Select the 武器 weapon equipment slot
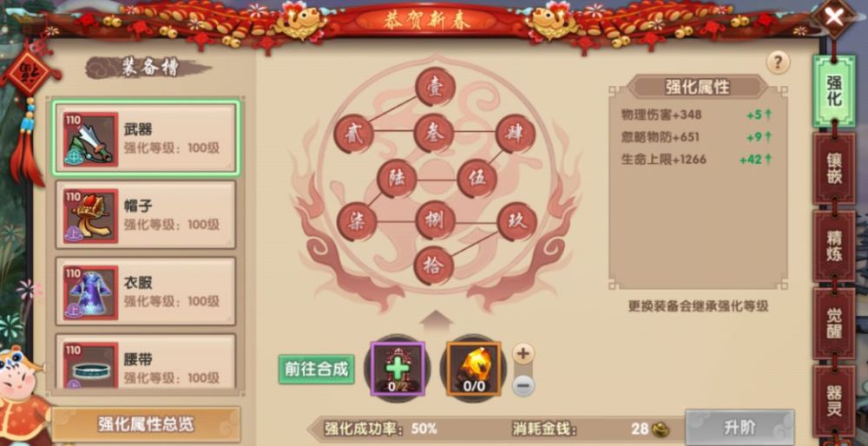The image size is (868, 446). [146, 138]
